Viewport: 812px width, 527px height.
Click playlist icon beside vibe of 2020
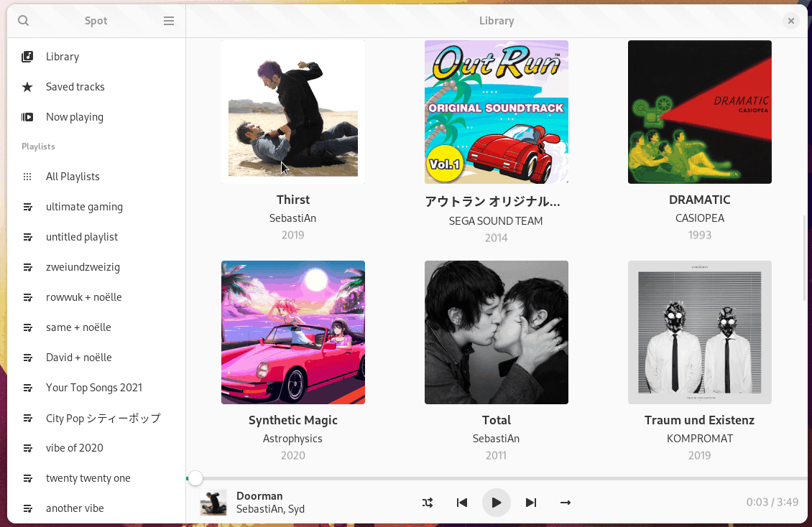click(27, 449)
